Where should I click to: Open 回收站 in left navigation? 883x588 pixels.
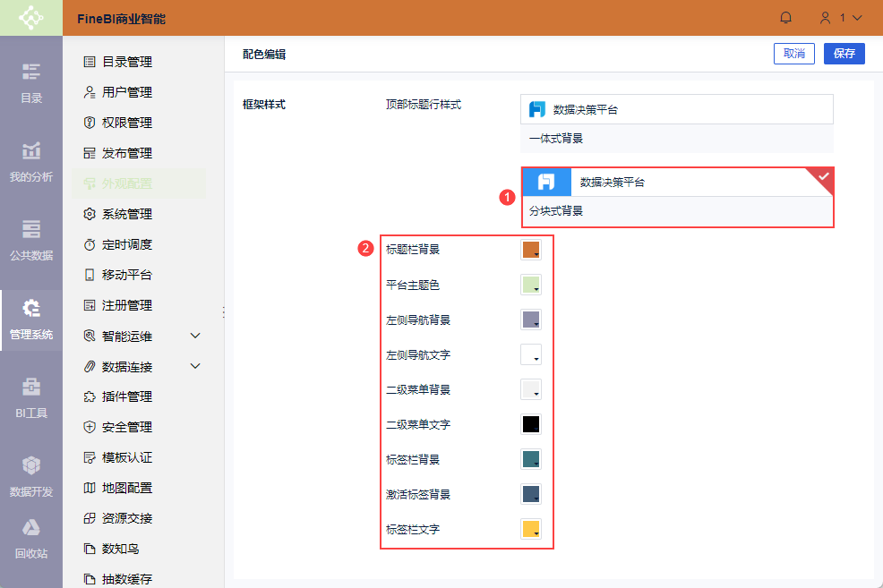click(x=31, y=540)
